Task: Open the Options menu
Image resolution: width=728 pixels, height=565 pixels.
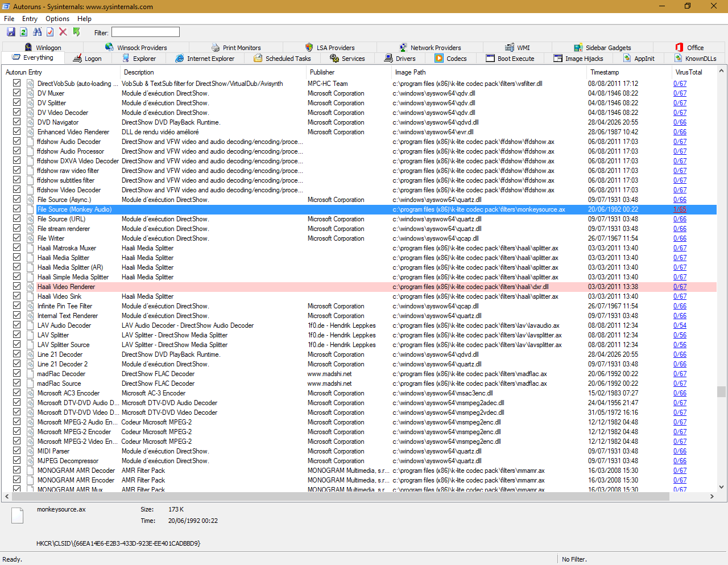Action: pyautogui.click(x=57, y=19)
